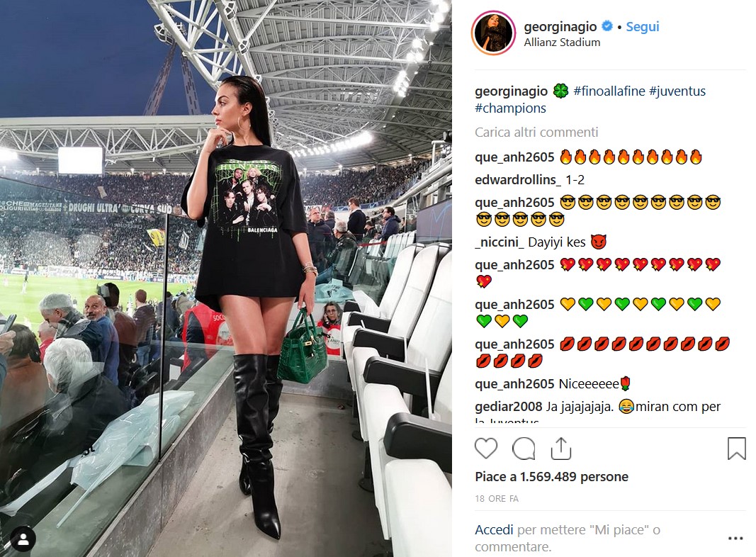The height and width of the screenshot is (557, 756).
Task: Like the post with the heart icon
Action: tap(486, 449)
